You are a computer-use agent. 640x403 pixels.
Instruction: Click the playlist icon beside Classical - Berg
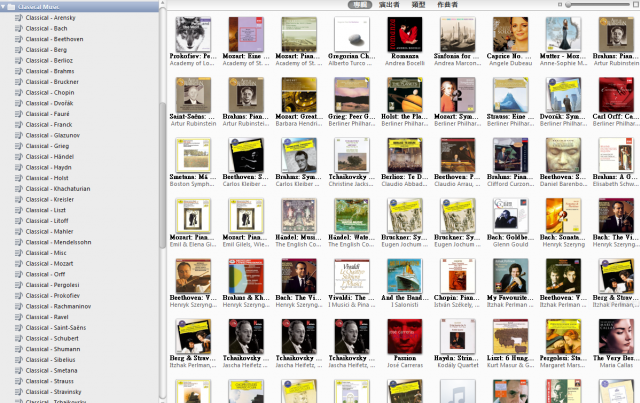pos(19,49)
